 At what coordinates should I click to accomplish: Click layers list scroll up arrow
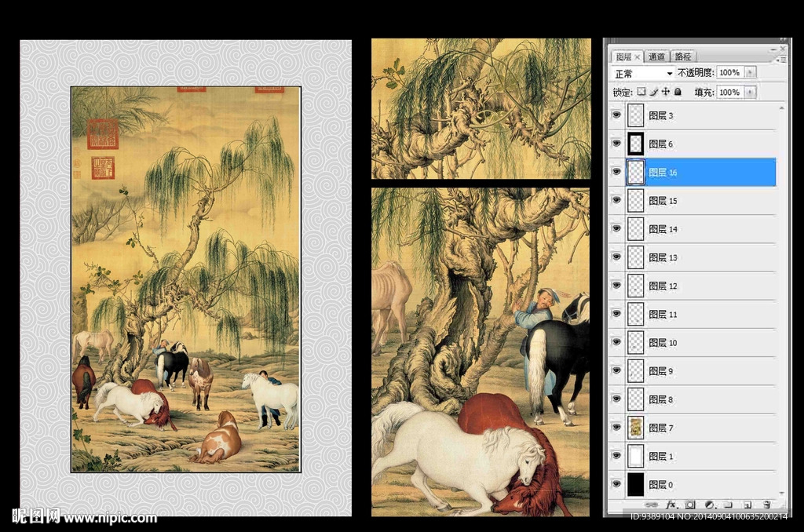781,107
